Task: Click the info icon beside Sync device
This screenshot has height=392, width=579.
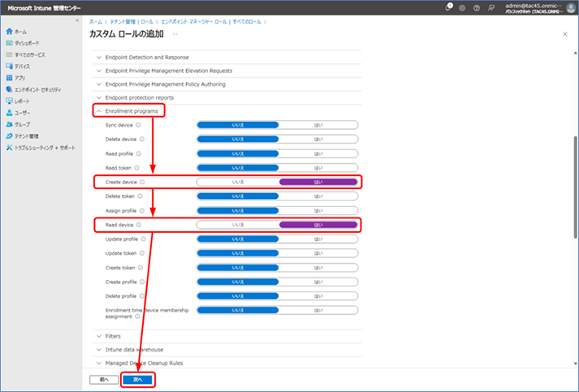Action: [138, 125]
